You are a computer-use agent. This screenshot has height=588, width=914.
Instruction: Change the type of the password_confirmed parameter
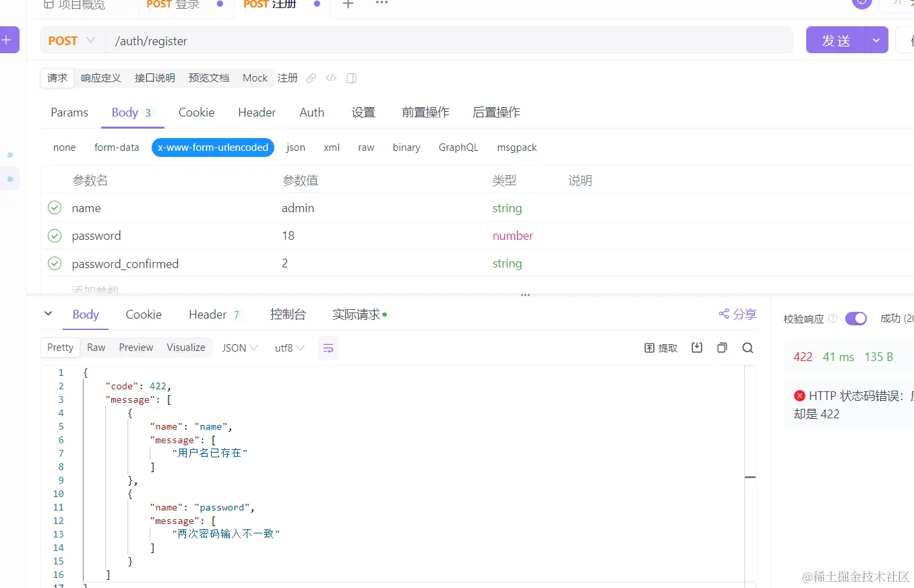[x=507, y=263]
